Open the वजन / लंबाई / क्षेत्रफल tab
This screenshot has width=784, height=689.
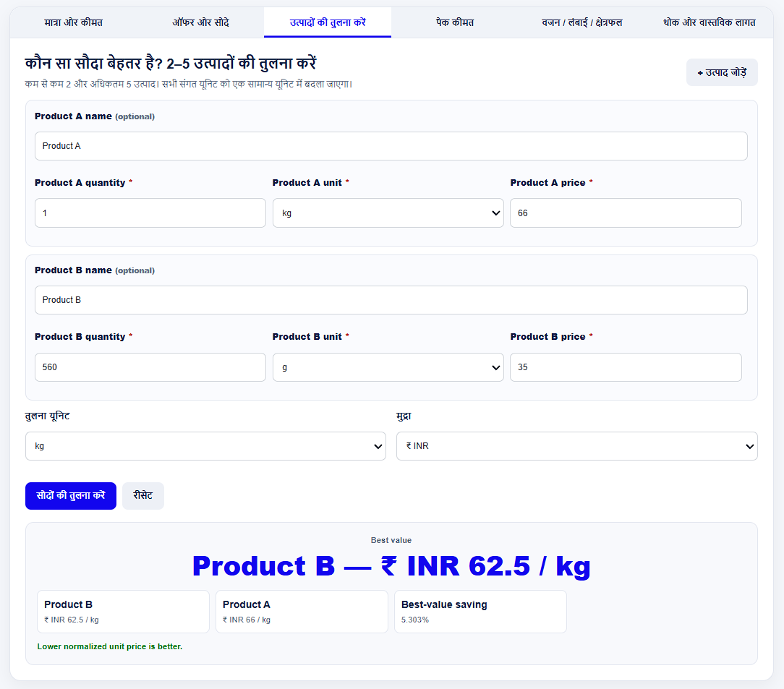[582, 22]
